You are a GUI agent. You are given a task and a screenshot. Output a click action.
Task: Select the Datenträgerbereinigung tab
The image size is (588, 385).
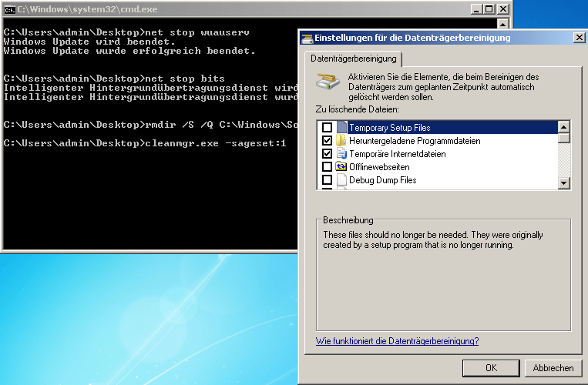click(x=354, y=59)
